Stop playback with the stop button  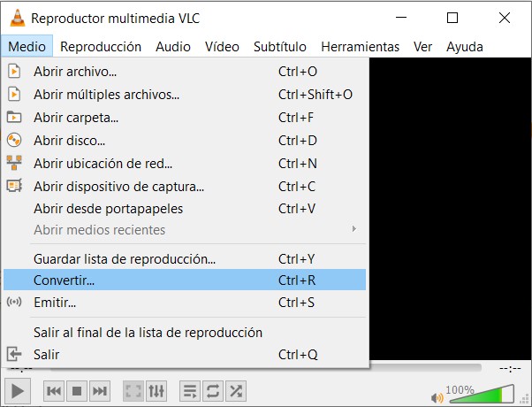coord(77,391)
